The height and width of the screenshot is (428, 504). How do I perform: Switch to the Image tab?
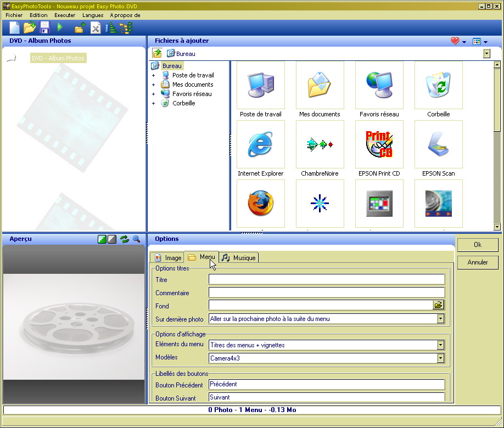pyautogui.click(x=168, y=258)
